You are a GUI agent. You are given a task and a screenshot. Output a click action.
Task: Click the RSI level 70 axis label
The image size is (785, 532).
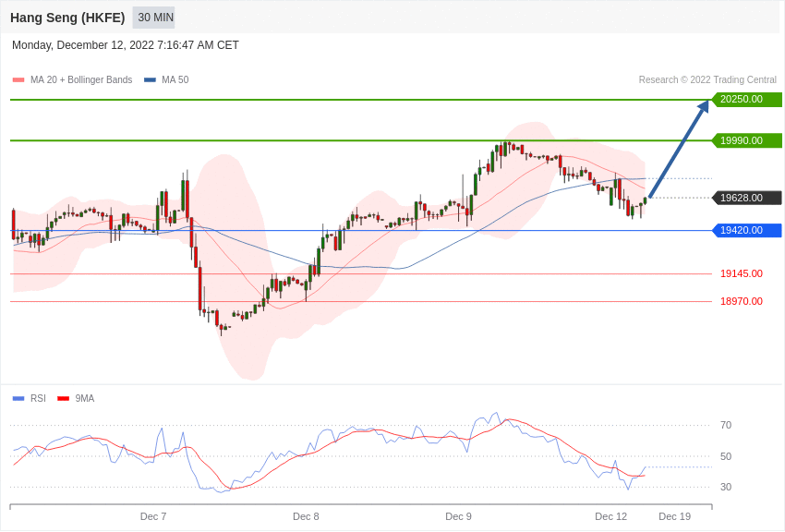click(726, 426)
